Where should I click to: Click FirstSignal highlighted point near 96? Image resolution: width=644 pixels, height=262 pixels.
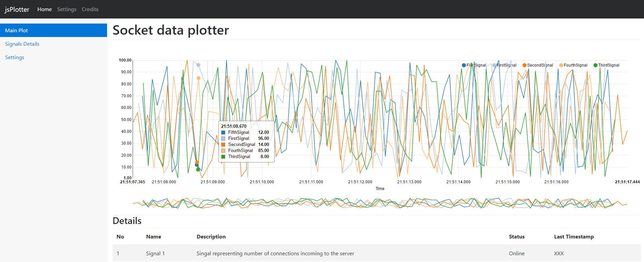coord(198,65)
